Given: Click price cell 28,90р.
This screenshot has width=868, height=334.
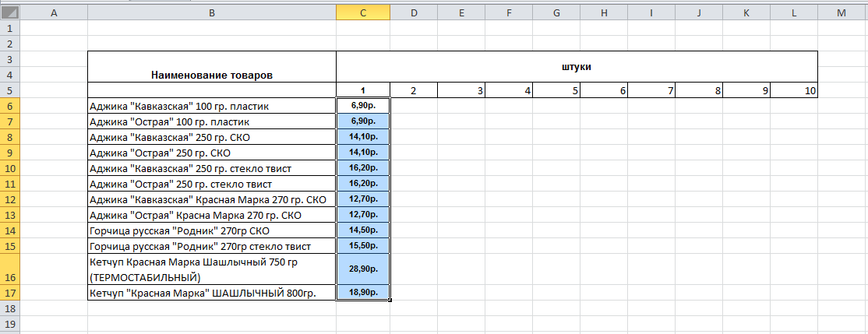Looking at the screenshot, I should pyautogui.click(x=363, y=269).
